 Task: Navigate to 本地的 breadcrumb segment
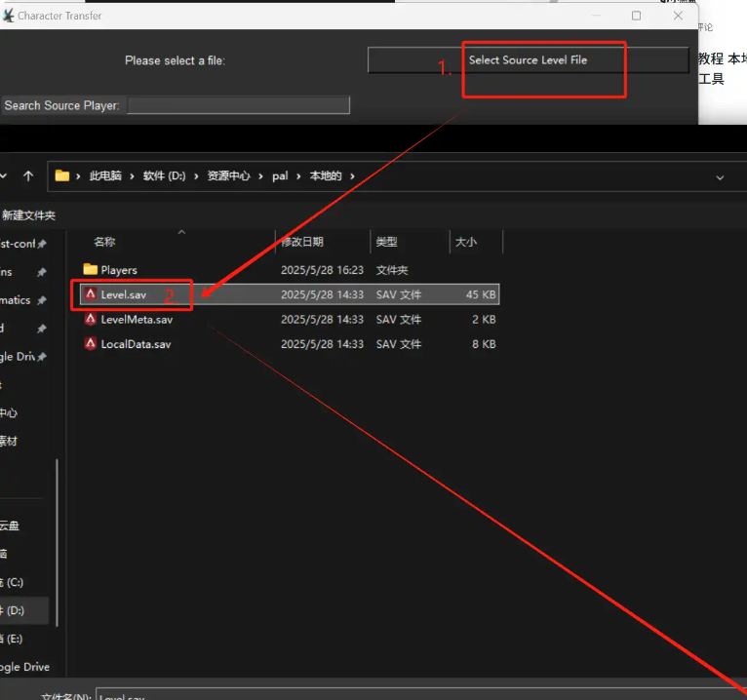[x=326, y=176]
